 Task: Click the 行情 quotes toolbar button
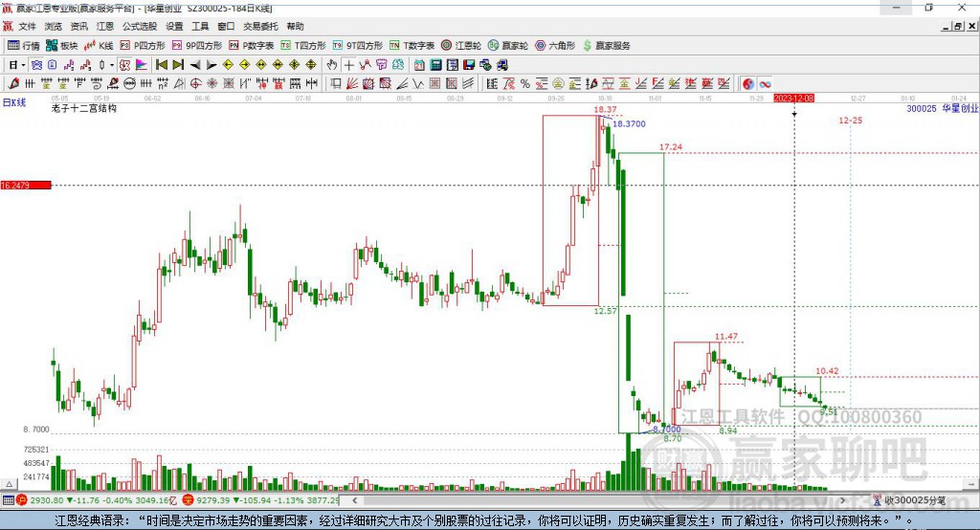click(x=24, y=46)
